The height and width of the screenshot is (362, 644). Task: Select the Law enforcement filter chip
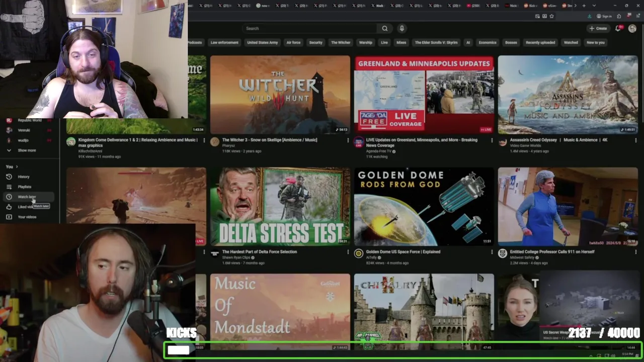(224, 43)
